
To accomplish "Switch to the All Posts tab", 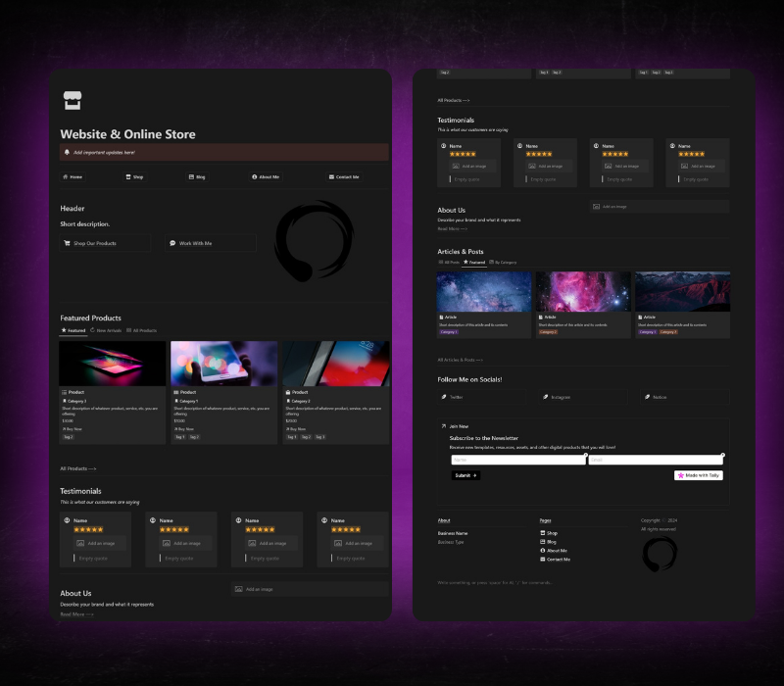I will tap(449, 262).
